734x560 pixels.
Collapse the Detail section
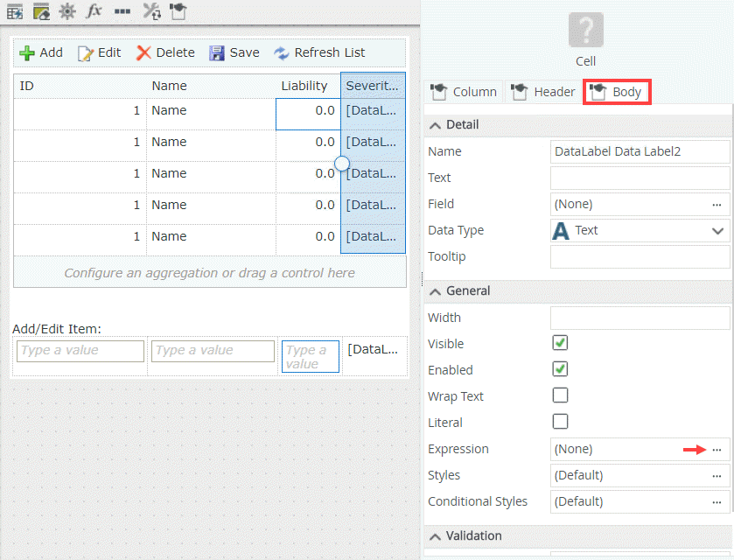tap(435, 124)
